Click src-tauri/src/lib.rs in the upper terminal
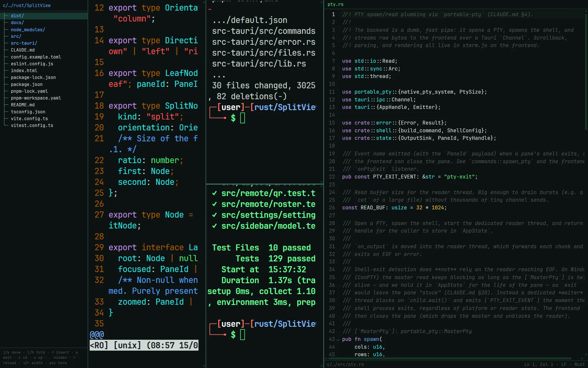 tap(259, 64)
